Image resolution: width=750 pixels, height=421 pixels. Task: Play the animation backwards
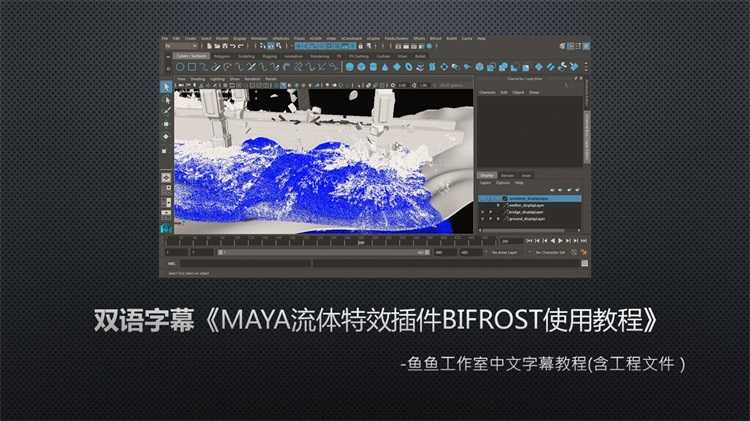click(553, 241)
